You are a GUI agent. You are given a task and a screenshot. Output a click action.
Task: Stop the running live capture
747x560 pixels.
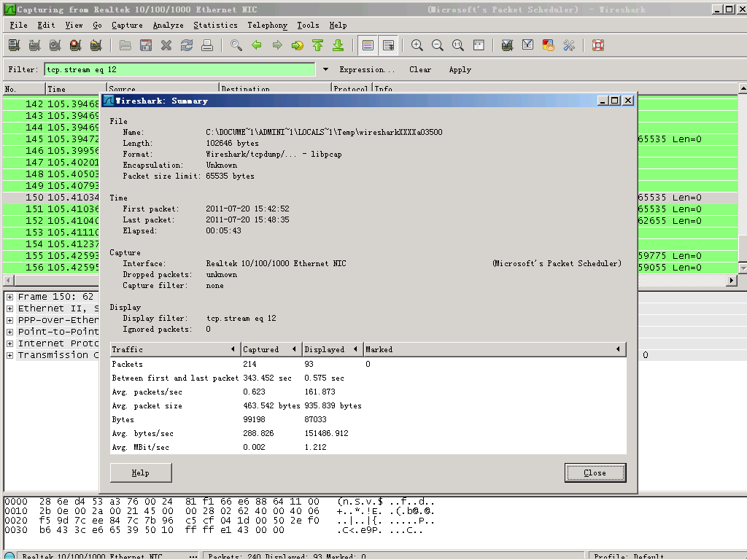pos(75,45)
